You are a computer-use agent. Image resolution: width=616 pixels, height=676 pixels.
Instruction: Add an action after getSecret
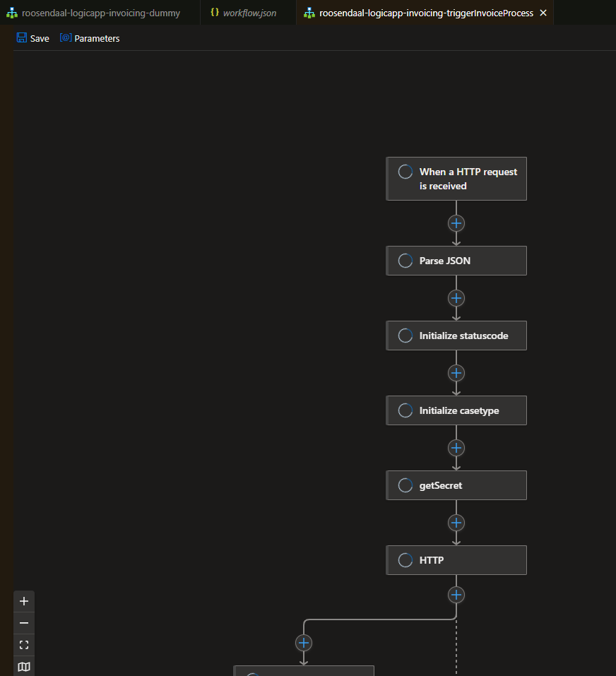click(x=456, y=523)
